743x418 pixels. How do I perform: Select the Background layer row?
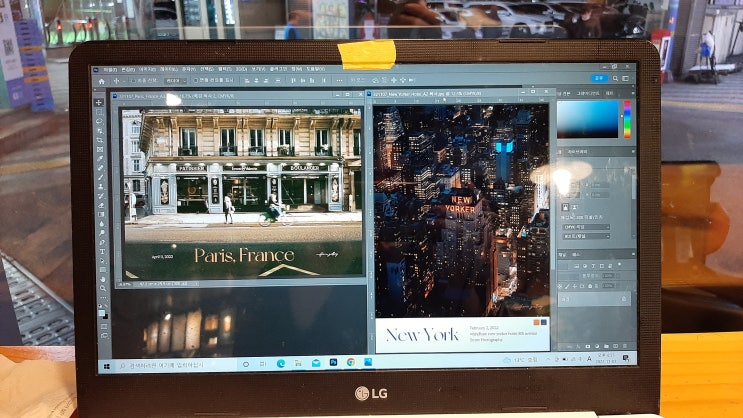pos(594,299)
